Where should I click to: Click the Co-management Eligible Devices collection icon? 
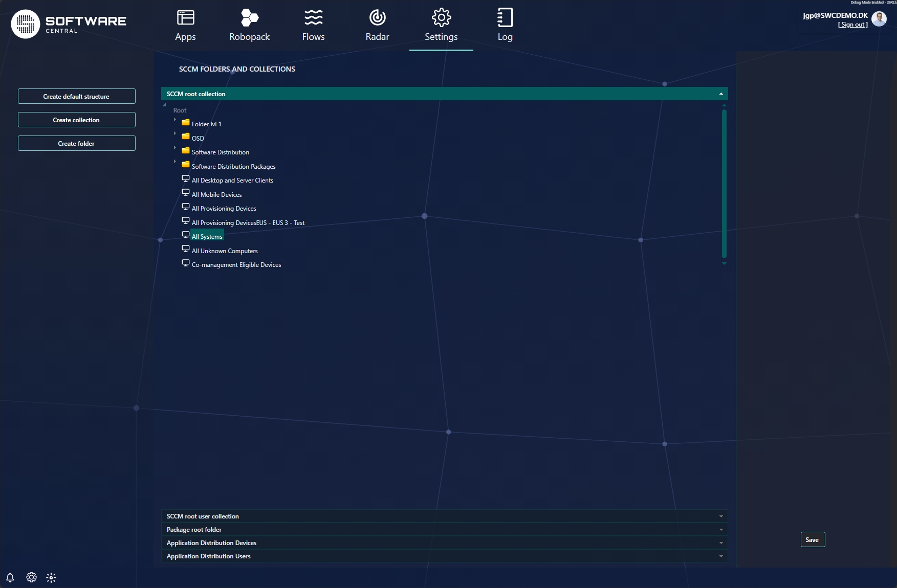186,263
